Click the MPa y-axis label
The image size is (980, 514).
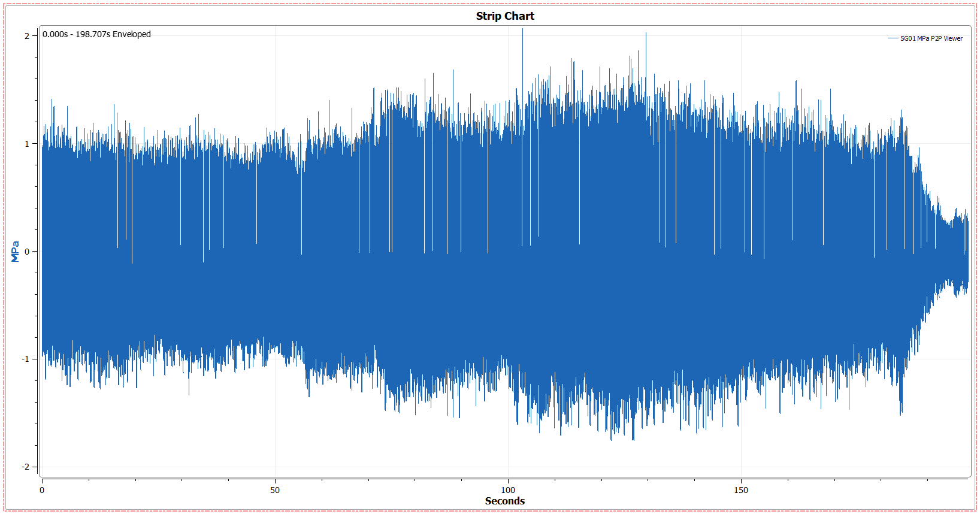[x=16, y=252]
